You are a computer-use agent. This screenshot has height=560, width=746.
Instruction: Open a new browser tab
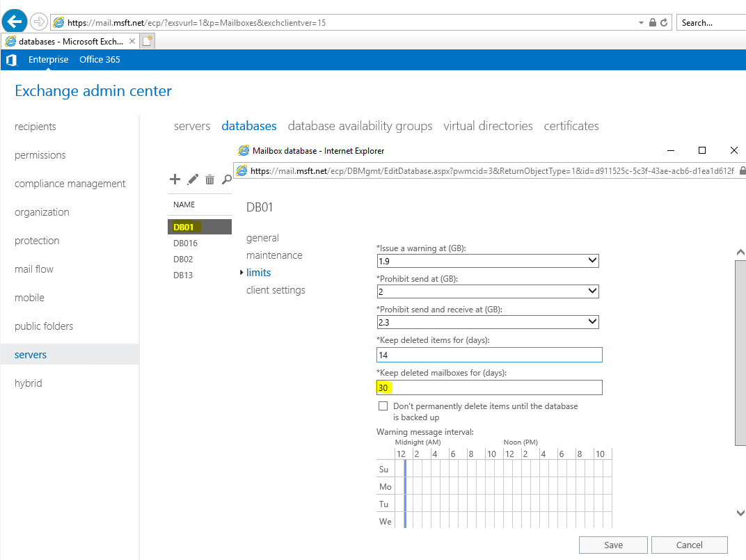point(148,41)
